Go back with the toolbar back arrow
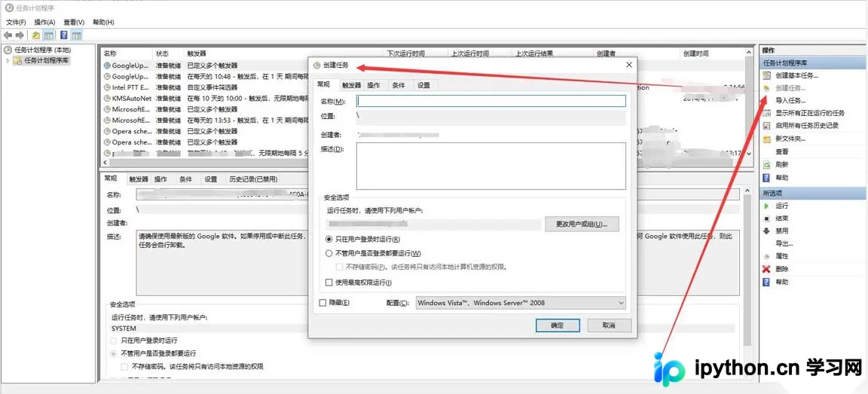Screen dimensions: 868x394 pos(8,35)
